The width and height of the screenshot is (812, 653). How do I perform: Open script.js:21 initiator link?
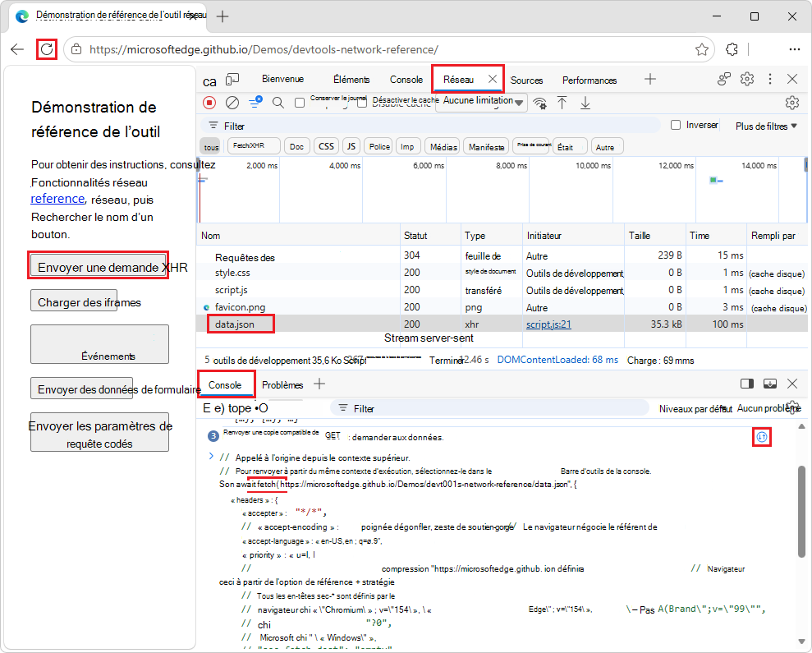point(548,324)
